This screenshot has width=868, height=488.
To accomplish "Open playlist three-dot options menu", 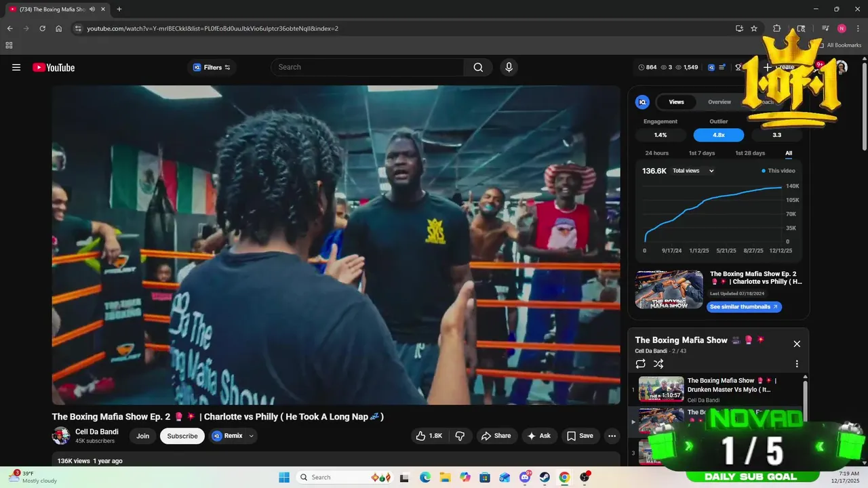I will (x=797, y=364).
